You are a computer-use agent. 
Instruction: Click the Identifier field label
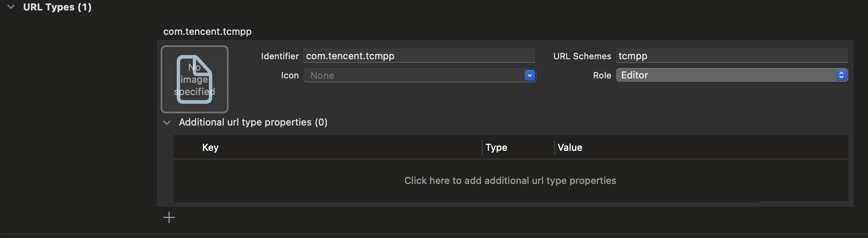pyautogui.click(x=279, y=56)
